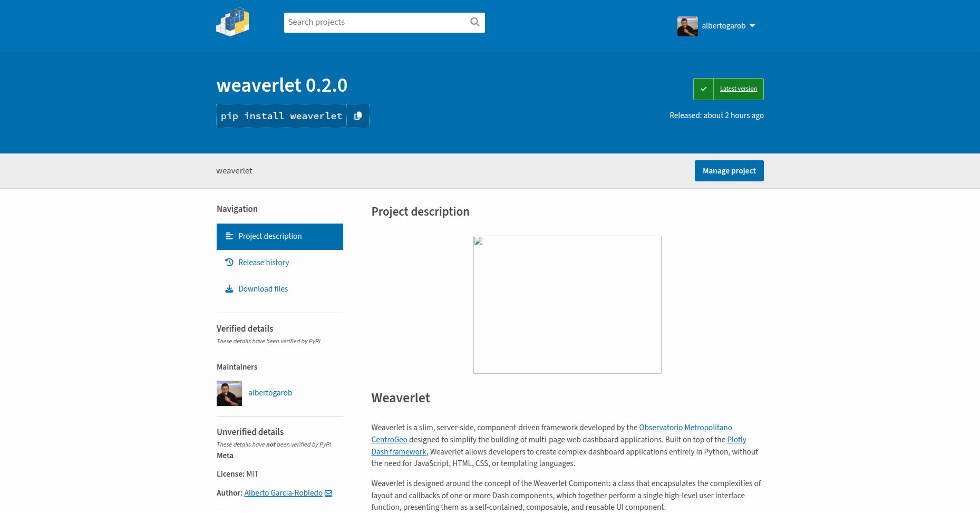Click the green checkmark icon

click(703, 89)
